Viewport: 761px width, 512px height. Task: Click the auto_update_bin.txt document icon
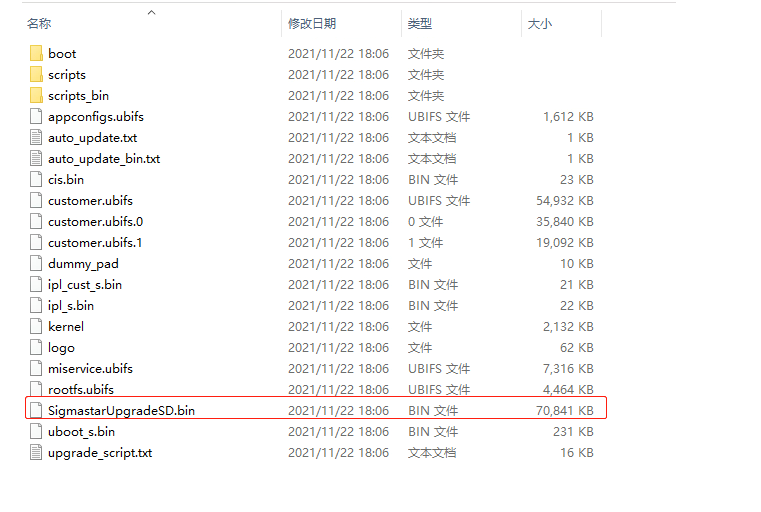pyautogui.click(x=36, y=158)
